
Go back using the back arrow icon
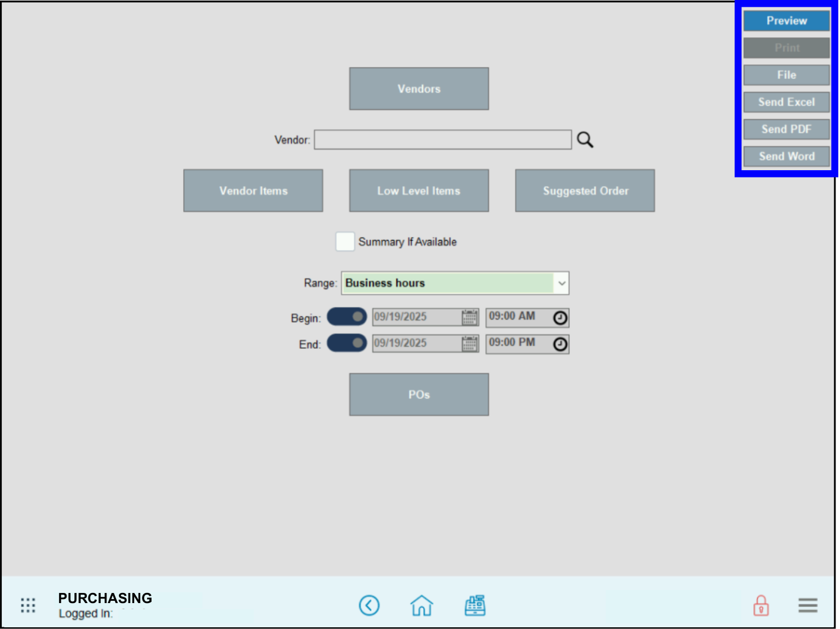(x=369, y=605)
